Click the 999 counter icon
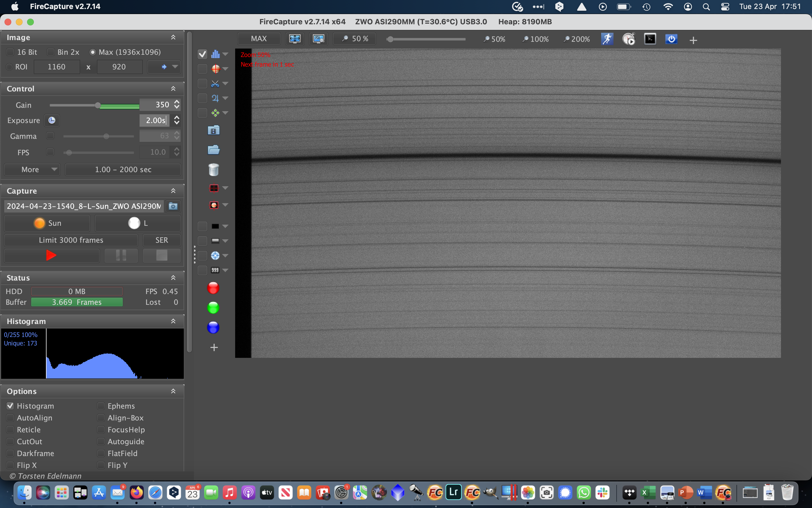812x508 pixels. pyautogui.click(x=215, y=270)
